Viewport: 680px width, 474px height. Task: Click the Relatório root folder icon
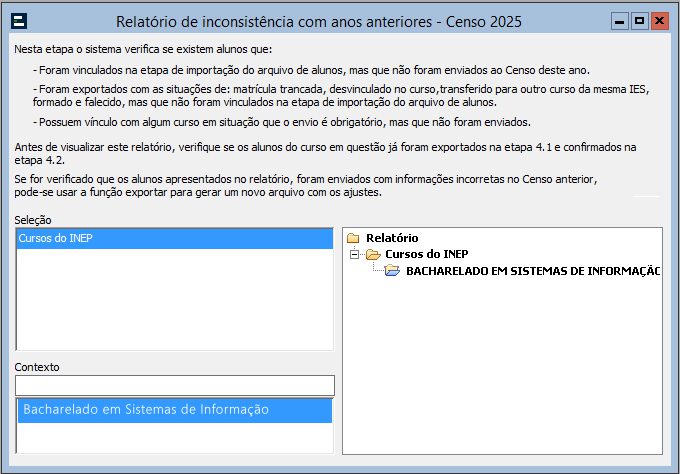click(x=353, y=238)
